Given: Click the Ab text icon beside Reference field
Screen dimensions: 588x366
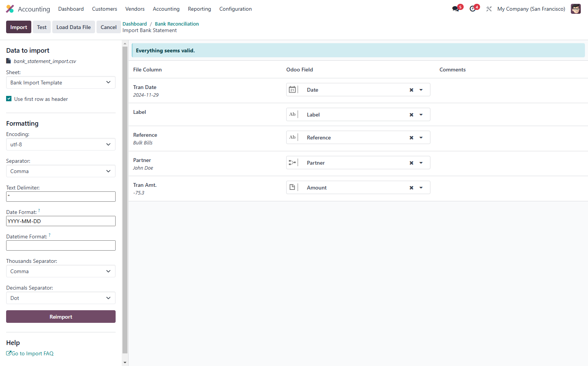Looking at the screenshot, I should (292, 137).
